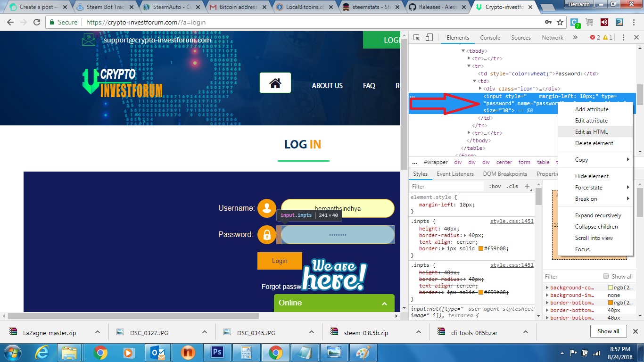The width and height of the screenshot is (644, 362).
Task: Click the border-bottom-color orange computed swatch
Action: click(x=611, y=303)
